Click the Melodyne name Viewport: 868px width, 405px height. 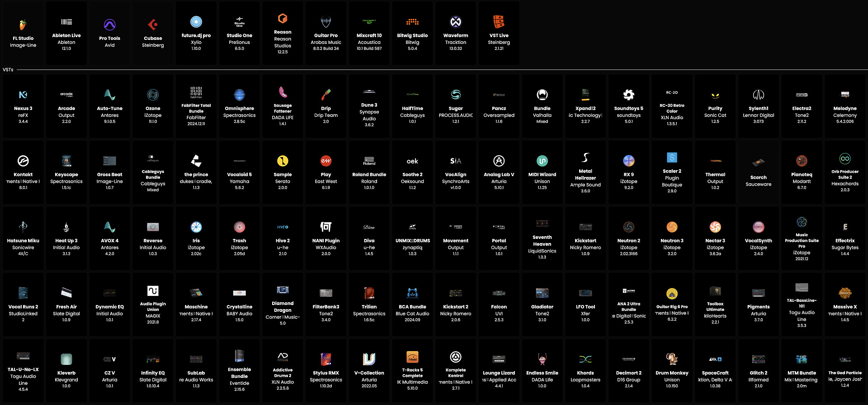coord(845,109)
